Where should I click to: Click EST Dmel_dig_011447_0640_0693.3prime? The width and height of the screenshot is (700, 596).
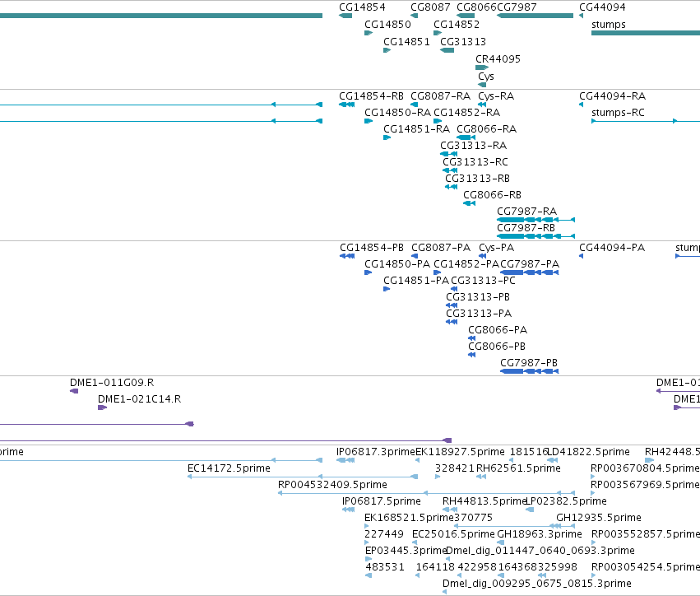click(447, 559)
